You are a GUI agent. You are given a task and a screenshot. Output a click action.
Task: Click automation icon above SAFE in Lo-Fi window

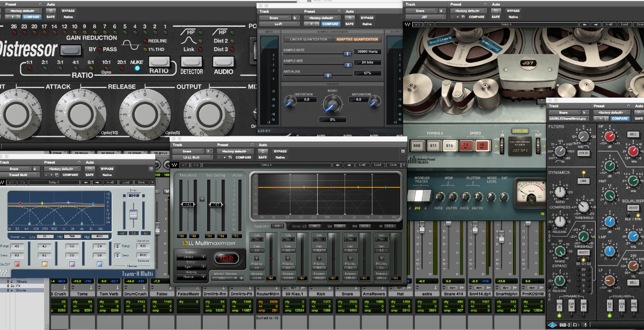coord(350,18)
